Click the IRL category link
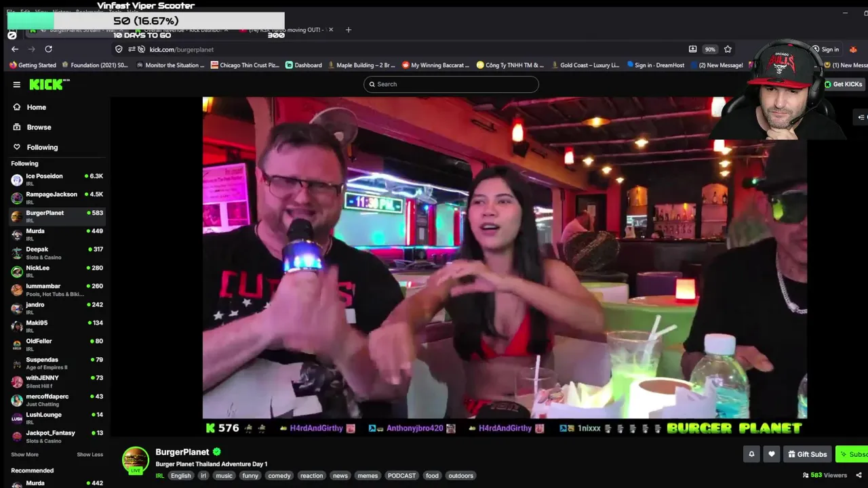This screenshot has height=488, width=868. point(160,476)
